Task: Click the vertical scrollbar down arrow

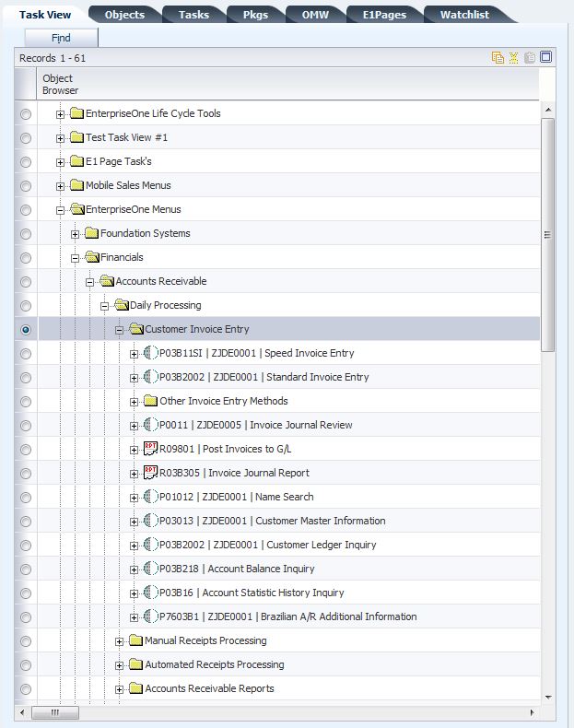Action: pos(547,698)
